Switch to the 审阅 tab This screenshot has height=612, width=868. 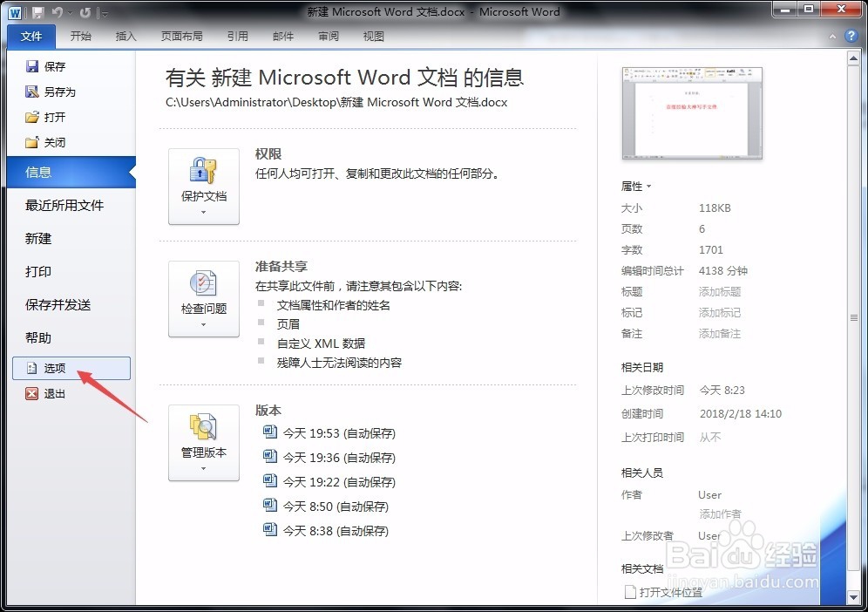tap(329, 37)
